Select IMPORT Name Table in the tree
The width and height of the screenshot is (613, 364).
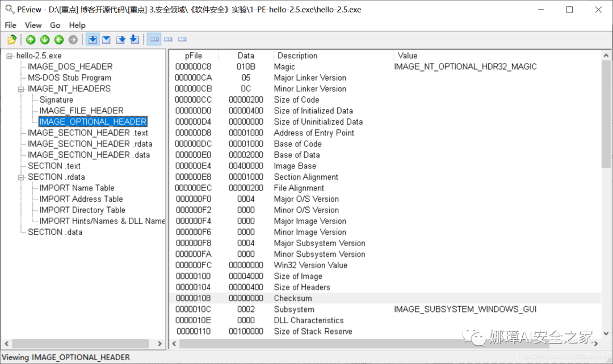(x=77, y=188)
